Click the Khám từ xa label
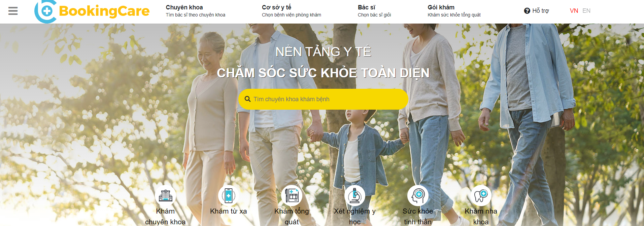This screenshot has width=644, height=226. pyautogui.click(x=229, y=211)
